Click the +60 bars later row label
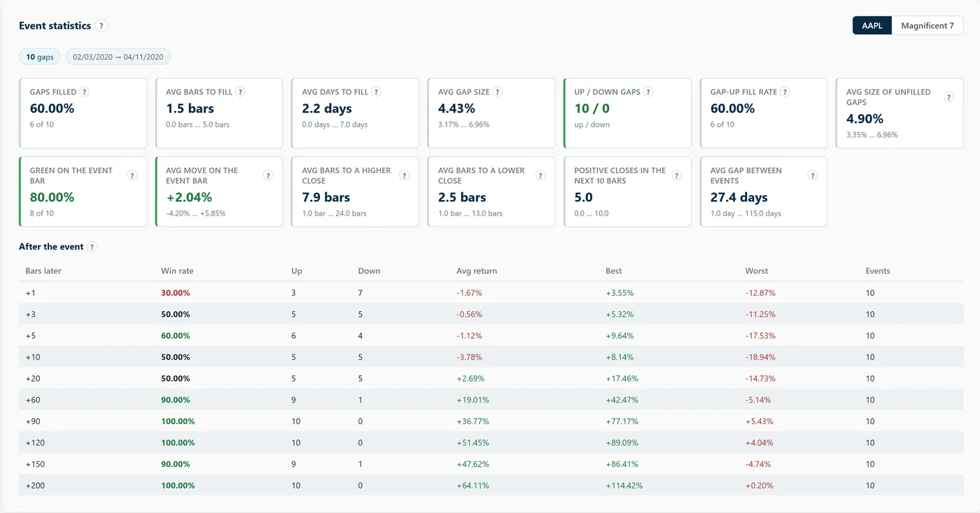Viewport: 980px width, 513px height. [33, 400]
